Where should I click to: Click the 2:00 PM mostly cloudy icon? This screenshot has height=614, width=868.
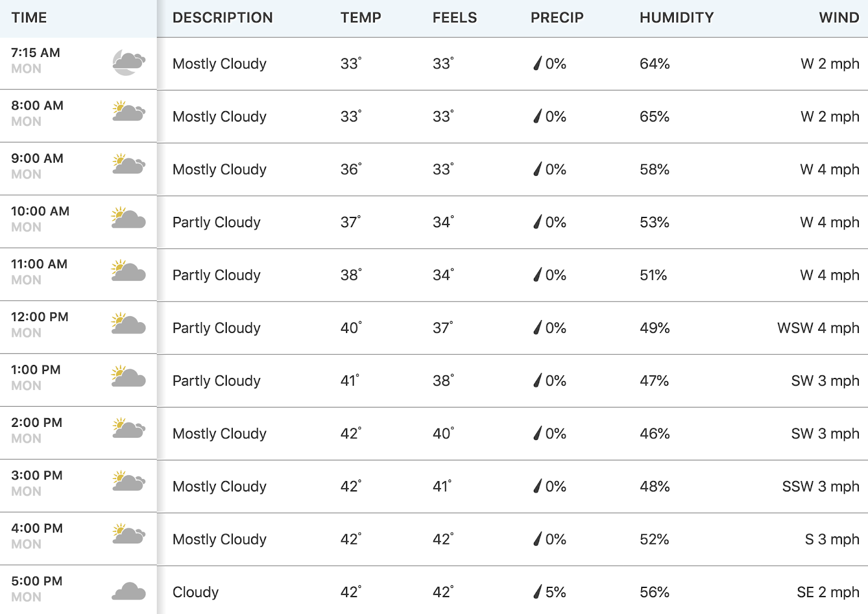(x=129, y=428)
